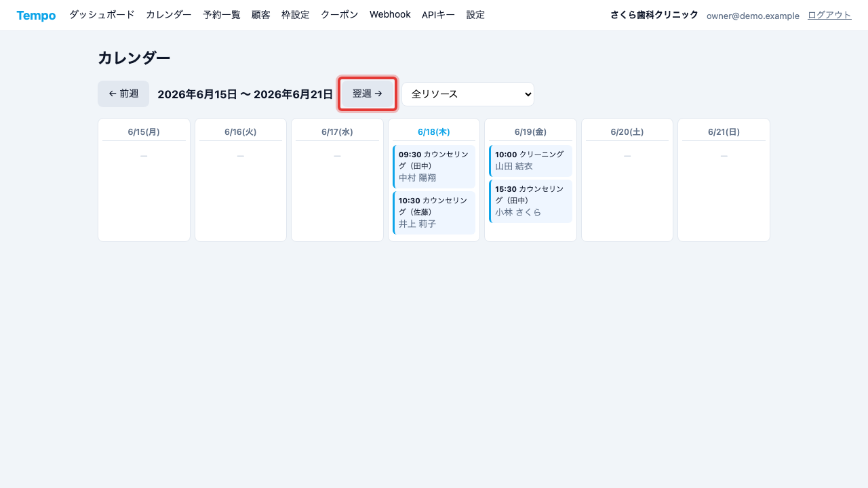Select the 6/17(水) day header

(x=337, y=132)
